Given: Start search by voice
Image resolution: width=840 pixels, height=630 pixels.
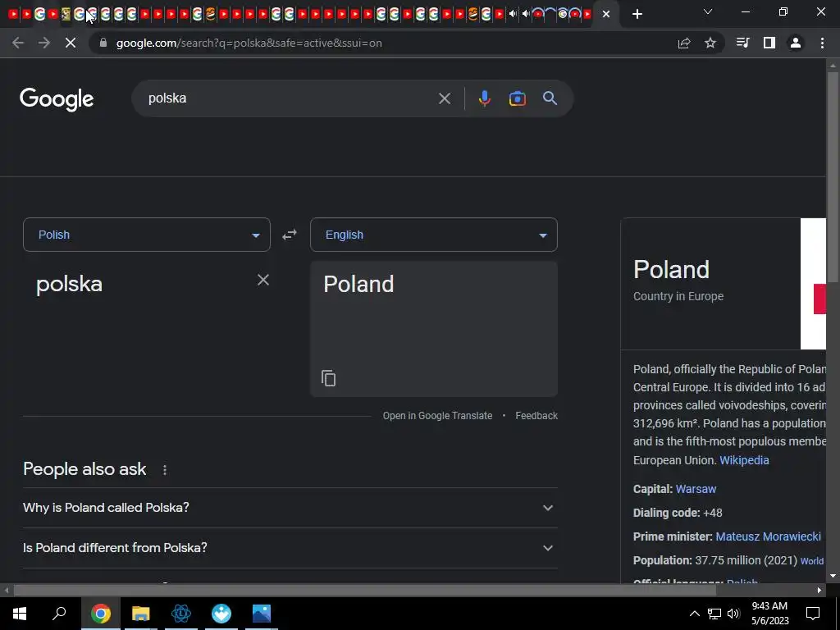Looking at the screenshot, I should click(x=484, y=98).
